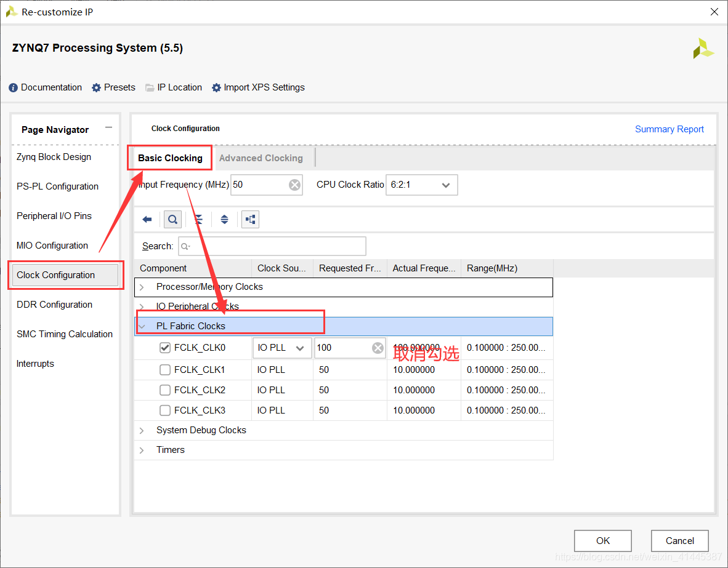This screenshot has width=728, height=568.
Task: Open Interrupts page
Action: click(x=35, y=364)
